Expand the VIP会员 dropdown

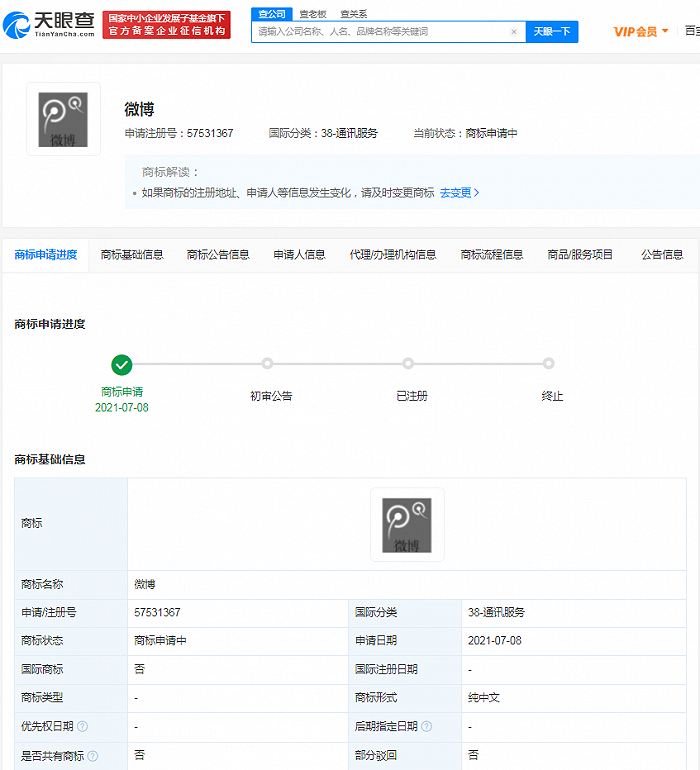[x=641, y=32]
